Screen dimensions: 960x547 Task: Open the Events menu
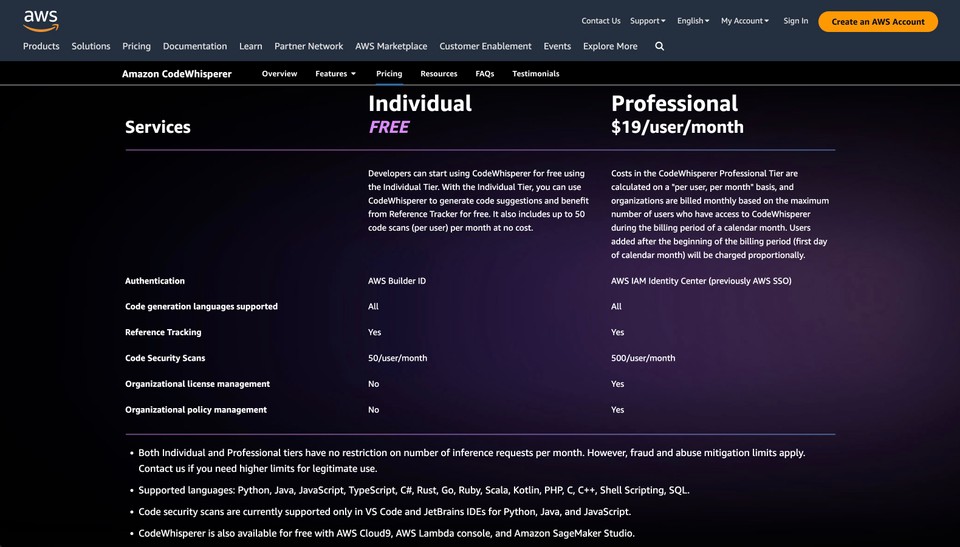click(557, 46)
